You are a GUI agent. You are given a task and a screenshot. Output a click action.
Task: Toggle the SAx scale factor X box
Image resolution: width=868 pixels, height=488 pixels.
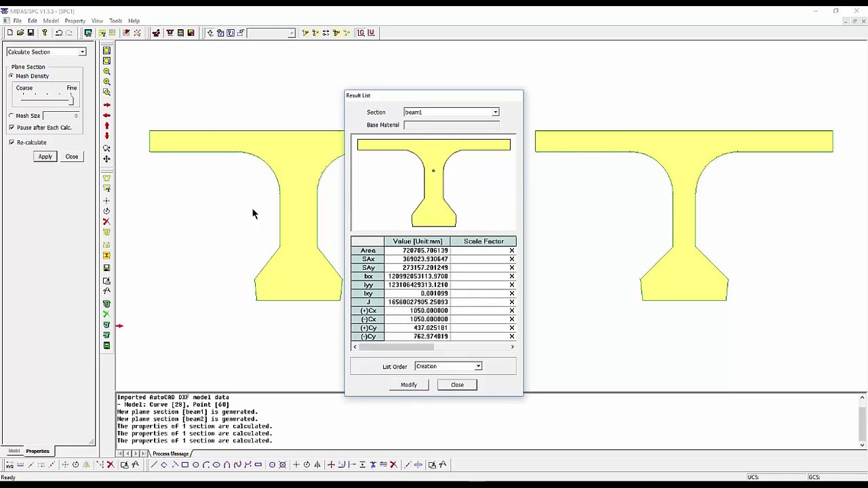[512, 259]
